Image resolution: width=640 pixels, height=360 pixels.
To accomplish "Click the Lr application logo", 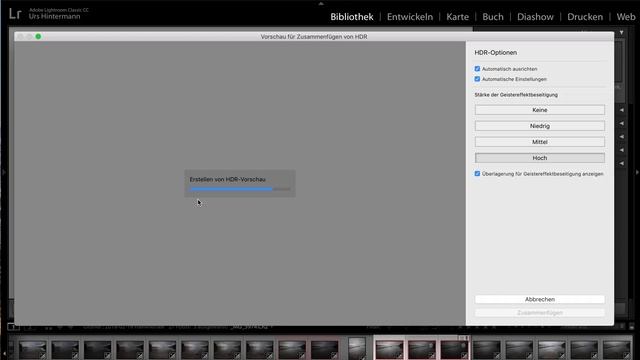I will [x=15, y=13].
